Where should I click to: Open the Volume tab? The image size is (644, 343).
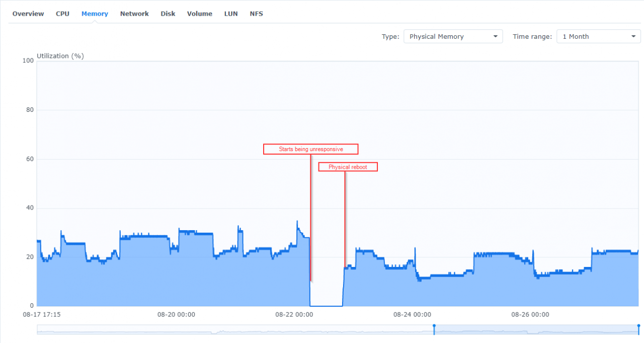199,14
